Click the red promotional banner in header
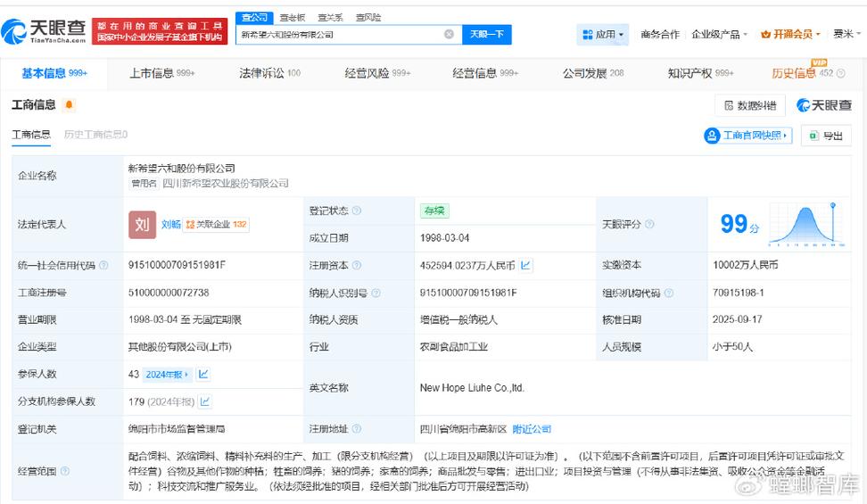The width and height of the screenshot is (867, 504). point(160,31)
